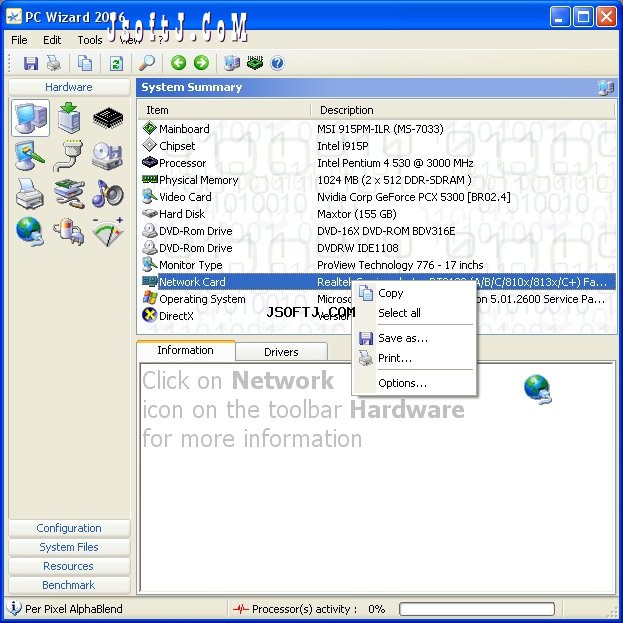Click the Description column header
623x623 pixels.
tap(462, 110)
